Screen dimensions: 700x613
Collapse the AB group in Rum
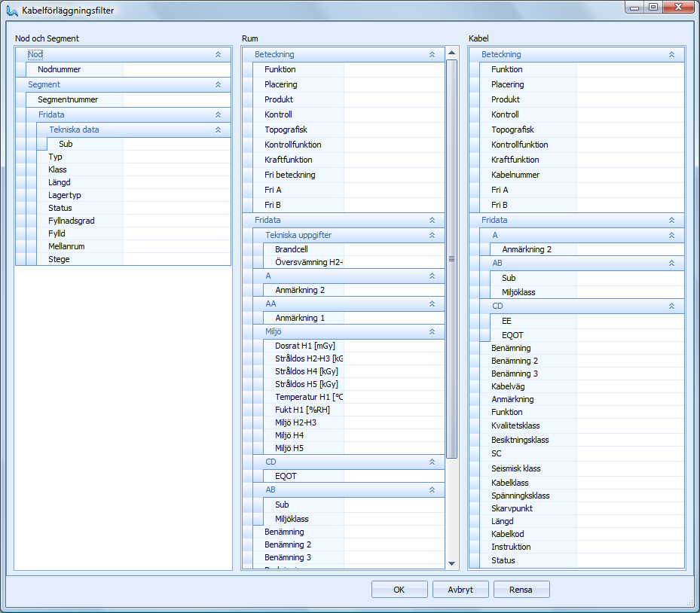coord(432,489)
